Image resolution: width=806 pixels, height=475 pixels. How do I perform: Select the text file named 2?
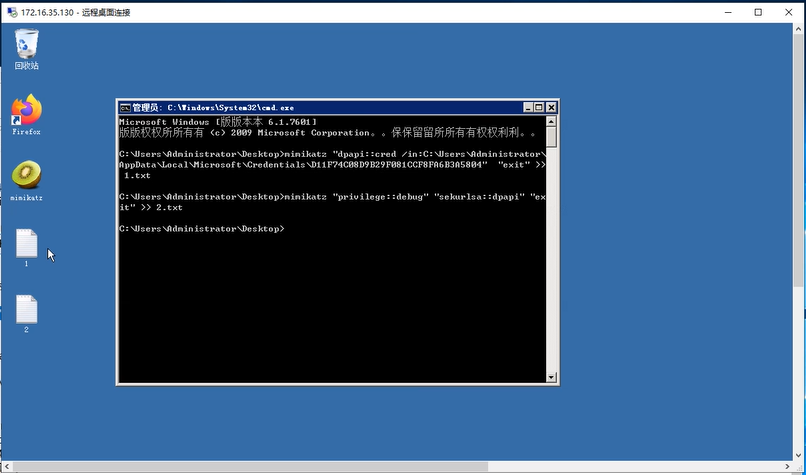(26, 314)
